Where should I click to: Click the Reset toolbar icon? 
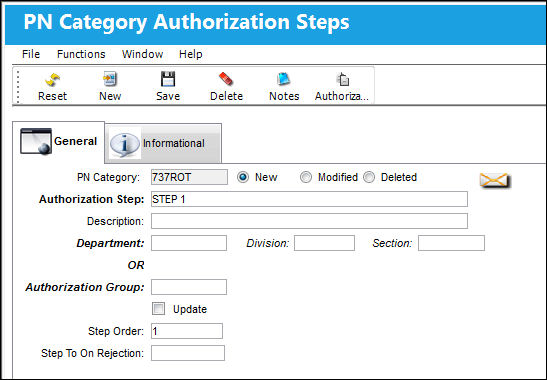[x=52, y=80]
